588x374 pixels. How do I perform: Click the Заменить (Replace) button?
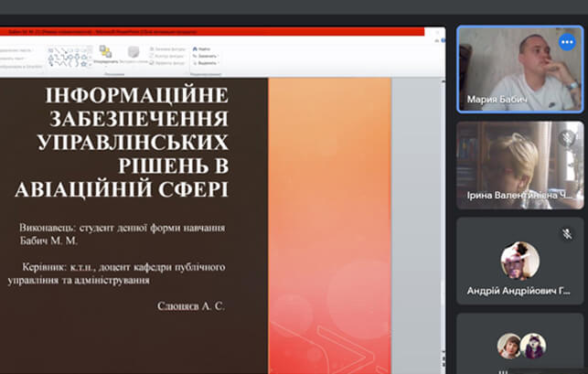click(205, 55)
